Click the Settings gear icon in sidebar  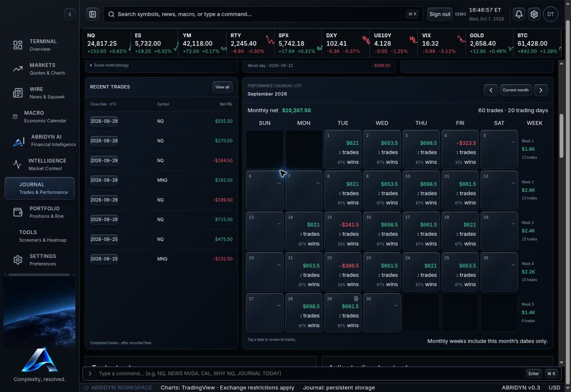tap(18, 260)
